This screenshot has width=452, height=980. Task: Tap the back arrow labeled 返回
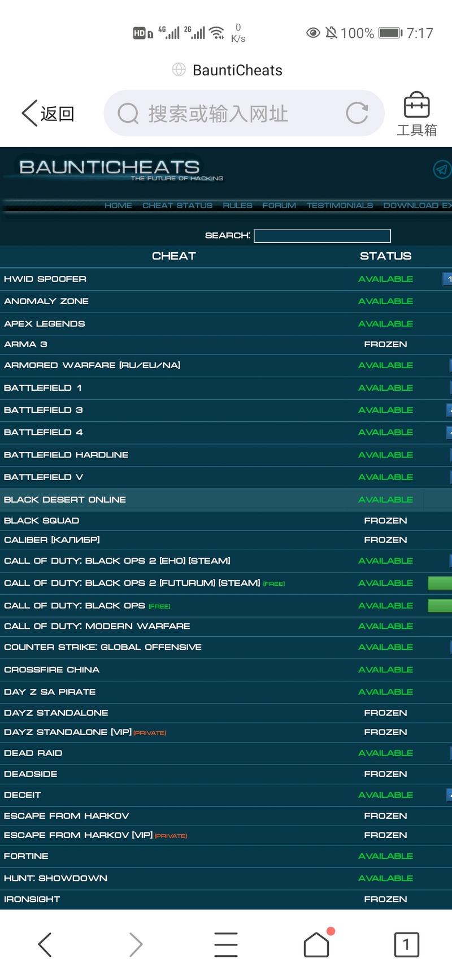point(48,114)
